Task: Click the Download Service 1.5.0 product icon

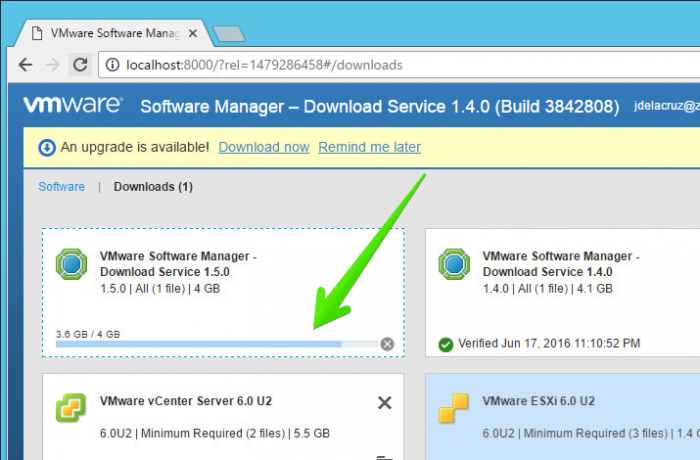Action: pos(71,264)
